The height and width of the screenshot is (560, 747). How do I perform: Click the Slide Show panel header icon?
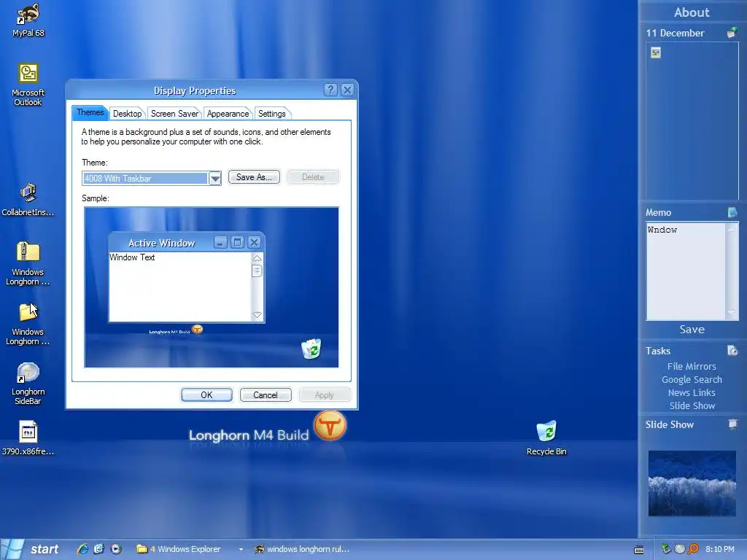732,424
